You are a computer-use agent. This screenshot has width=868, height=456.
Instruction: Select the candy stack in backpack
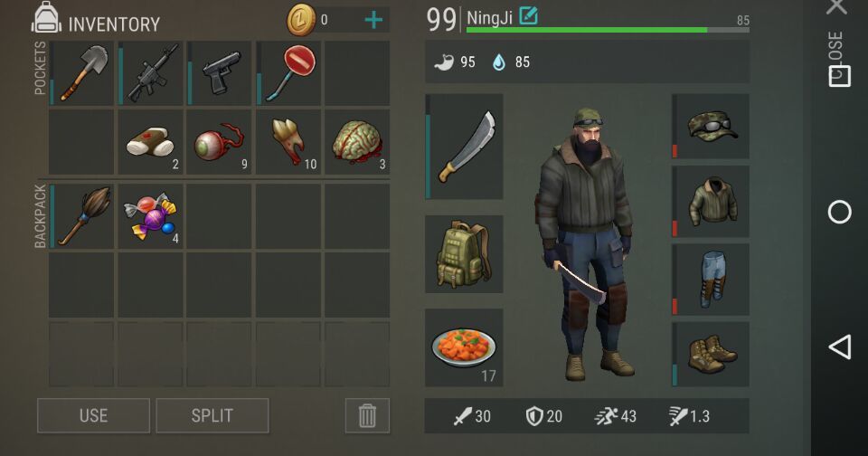point(151,216)
